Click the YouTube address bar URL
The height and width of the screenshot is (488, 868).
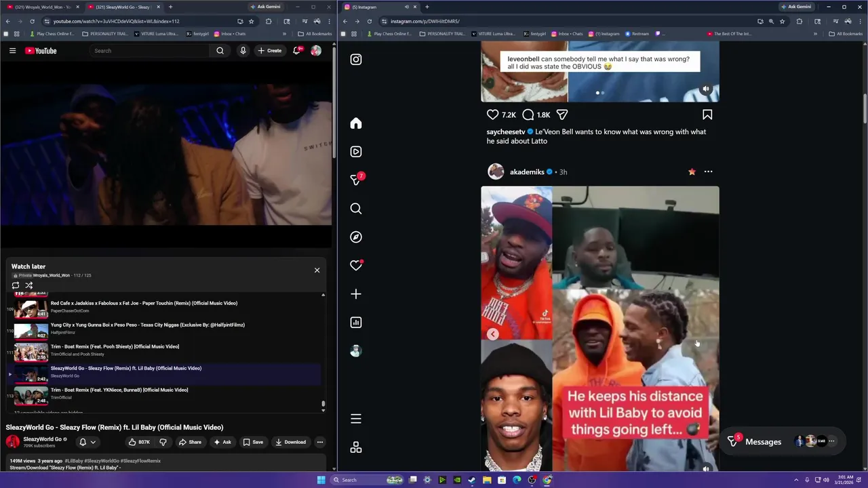point(116,21)
